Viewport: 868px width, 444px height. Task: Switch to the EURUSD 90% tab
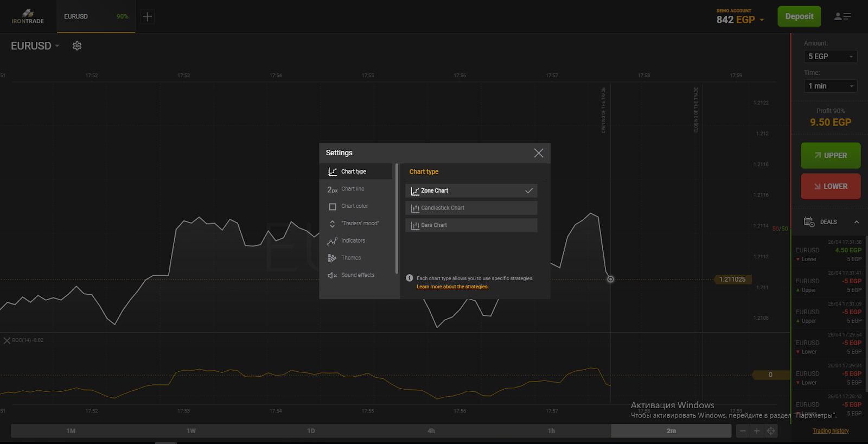96,17
